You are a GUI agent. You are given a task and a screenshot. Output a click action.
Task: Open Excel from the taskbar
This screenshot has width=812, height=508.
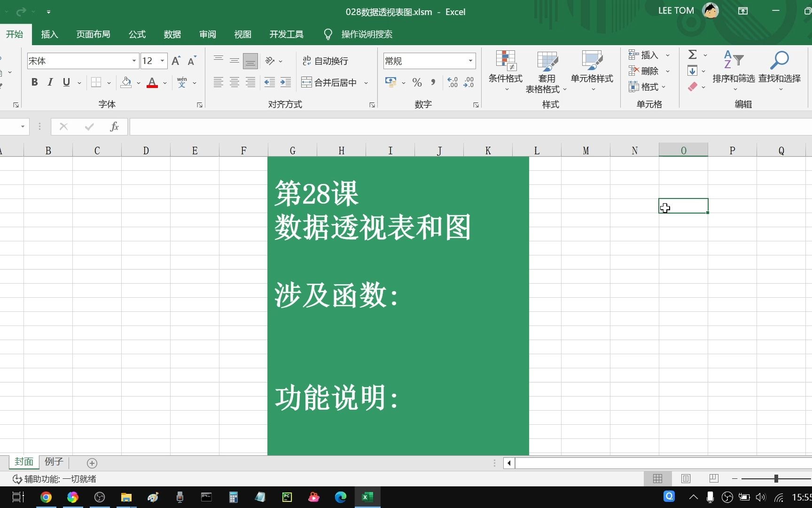point(367,497)
